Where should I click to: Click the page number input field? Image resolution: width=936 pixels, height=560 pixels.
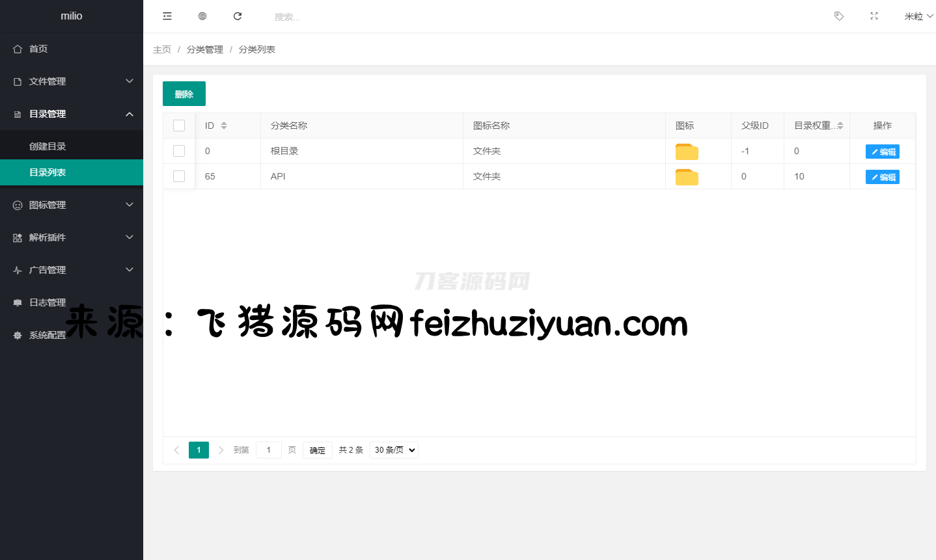pos(268,450)
